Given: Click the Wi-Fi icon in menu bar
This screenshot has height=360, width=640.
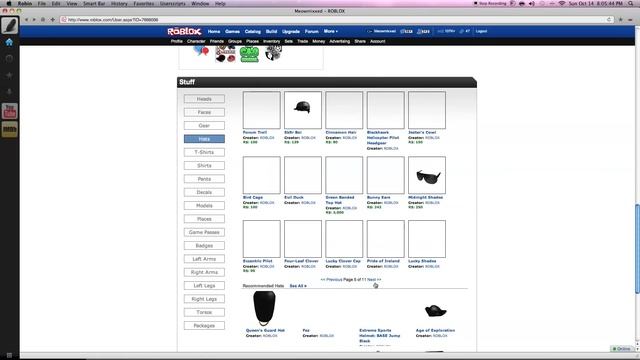Looking at the screenshot, I should click(562, 3).
